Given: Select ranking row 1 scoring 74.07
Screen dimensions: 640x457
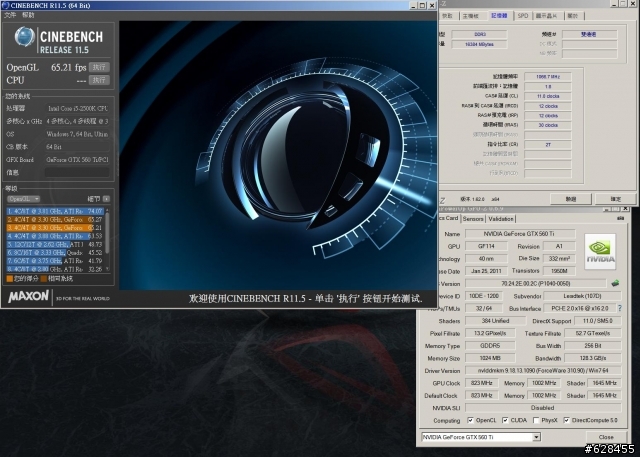Looking at the screenshot, I should 55,211.
